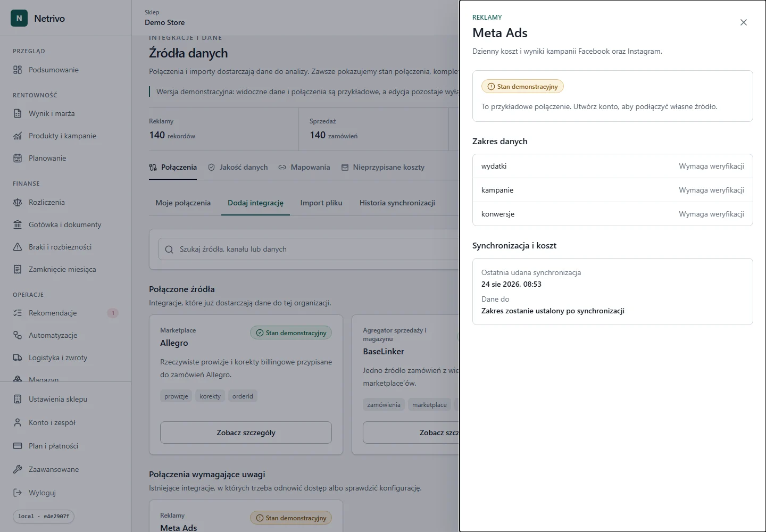Click the Allegro Stan demonstracyjny badge

click(291, 332)
